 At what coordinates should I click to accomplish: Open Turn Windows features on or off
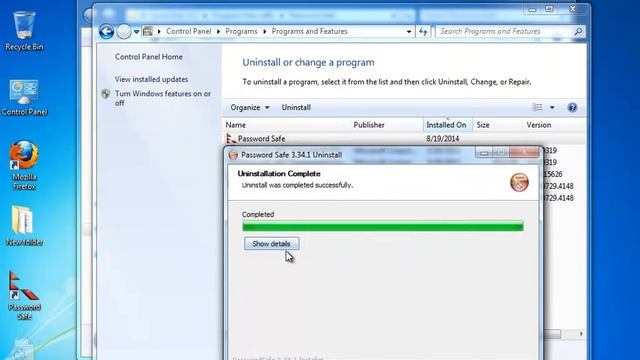(163, 98)
